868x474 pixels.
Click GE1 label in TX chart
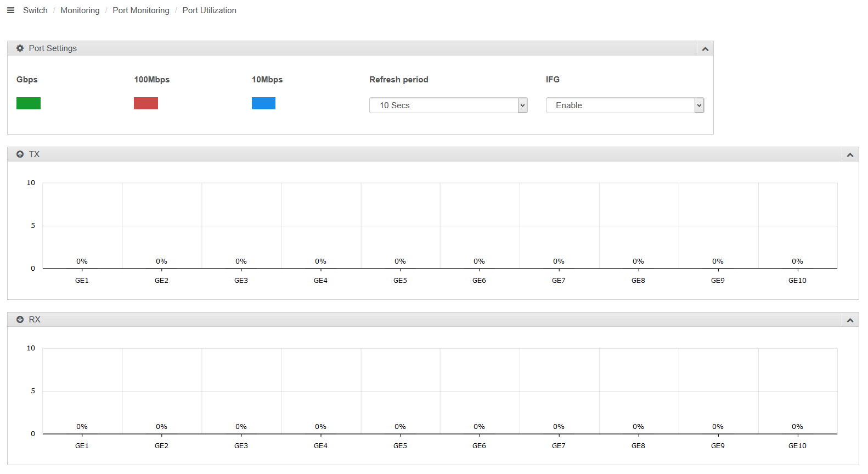click(x=82, y=281)
